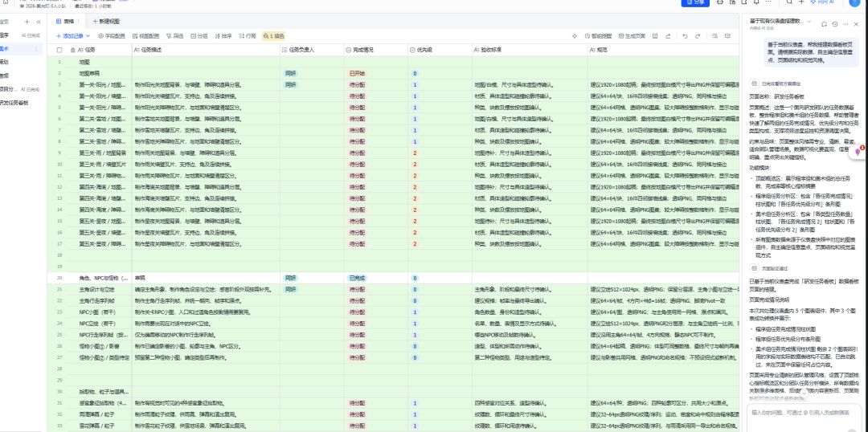Viewport: 868px width, 432px height.
Task: Click the 验收标准 column header
Action: (x=530, y=50)
